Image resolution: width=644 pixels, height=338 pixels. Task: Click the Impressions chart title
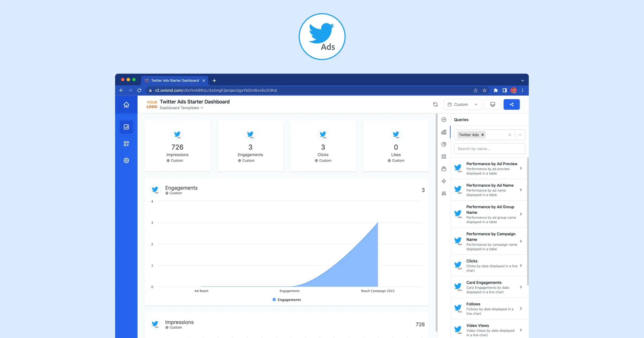click(179, 322)
